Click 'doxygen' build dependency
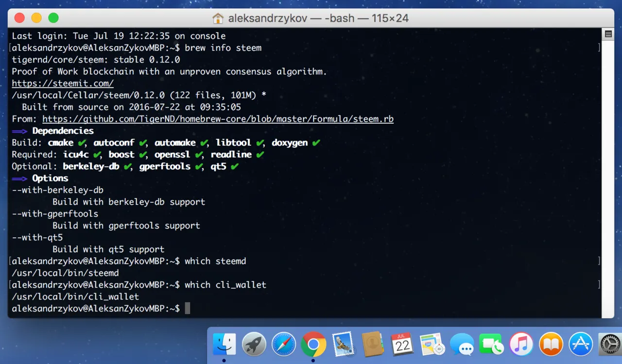Image resolution: width=622 pixels, height=364 pixels. point(290,143)
